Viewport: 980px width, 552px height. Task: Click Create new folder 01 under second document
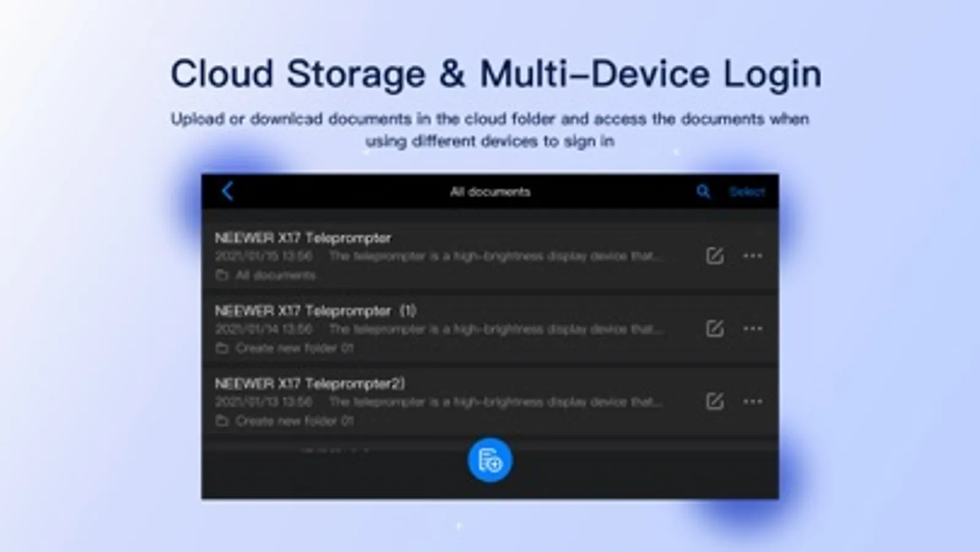[x=295, y=348]
